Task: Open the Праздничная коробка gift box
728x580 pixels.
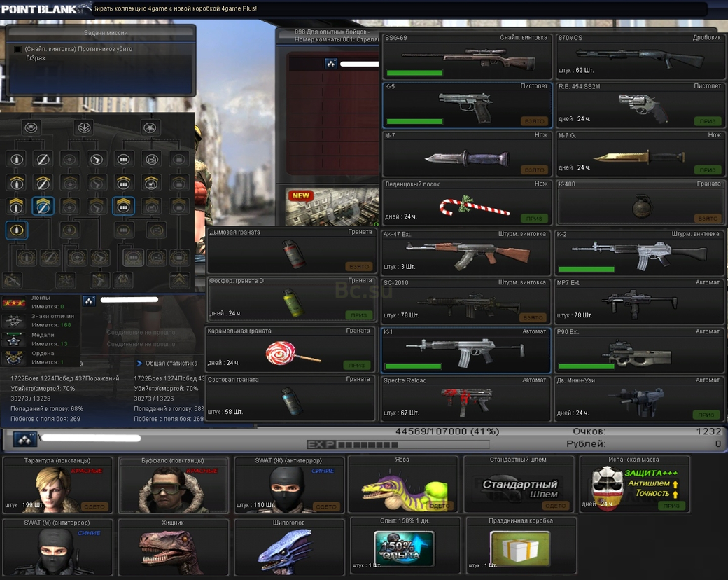Action: click(x=521, y=548)
